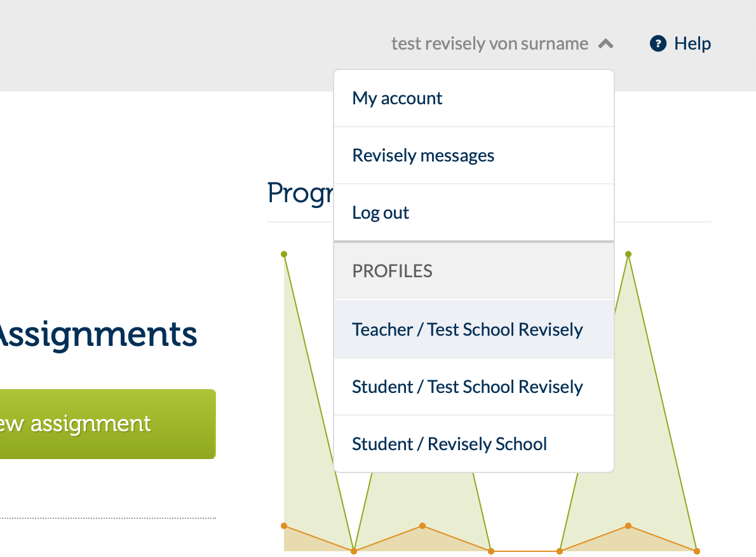The width and height of the screenshot is (756, 557).
Task: Click the username 'test revisely von surname'
Action: coord(489,43)
